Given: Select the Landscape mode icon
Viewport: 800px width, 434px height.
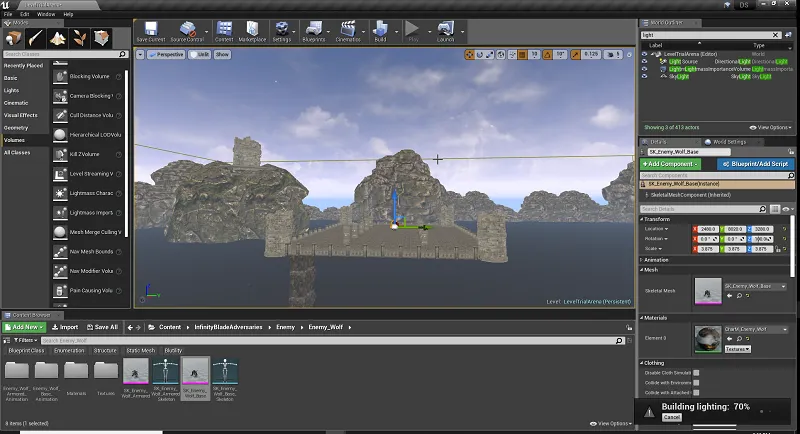Looking at the screenshot, I should (57, 38).
